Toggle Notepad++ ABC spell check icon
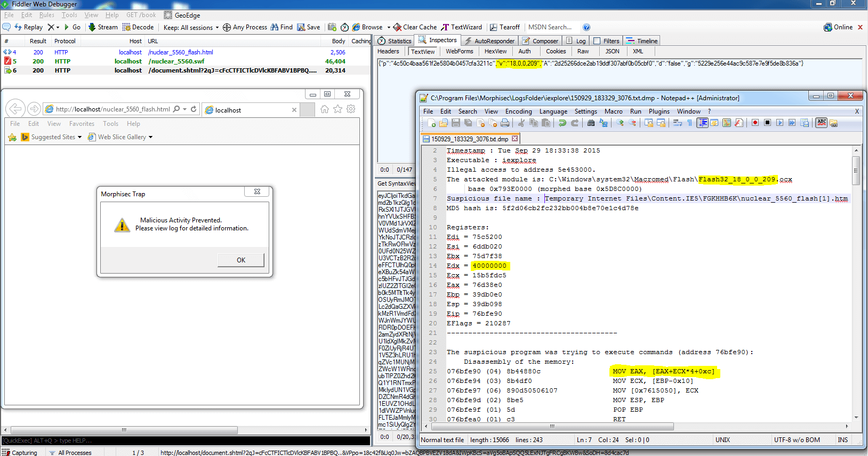 click(822, 123)
